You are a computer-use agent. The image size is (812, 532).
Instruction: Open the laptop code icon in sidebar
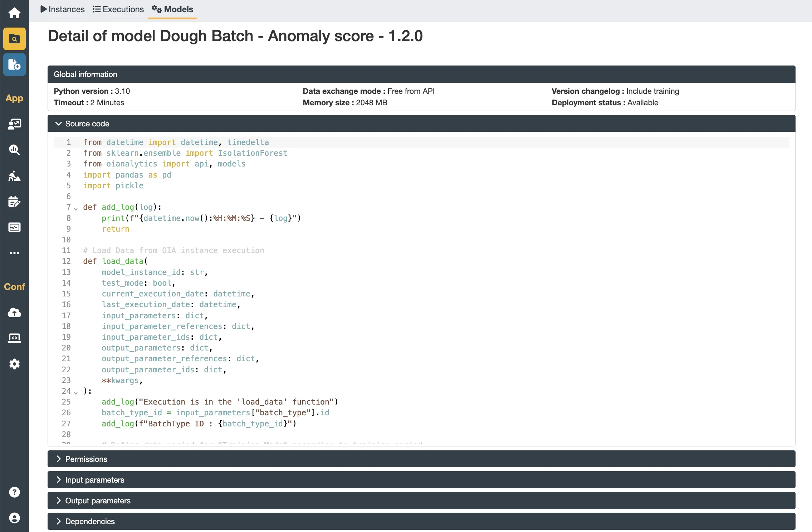(x=14, y=338)
